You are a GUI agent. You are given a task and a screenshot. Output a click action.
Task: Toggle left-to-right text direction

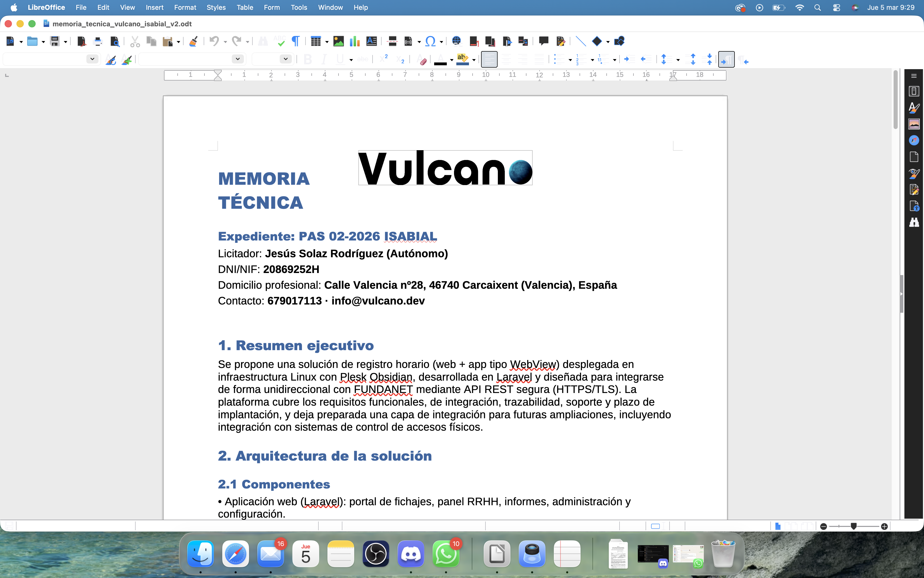pos(726,60)
